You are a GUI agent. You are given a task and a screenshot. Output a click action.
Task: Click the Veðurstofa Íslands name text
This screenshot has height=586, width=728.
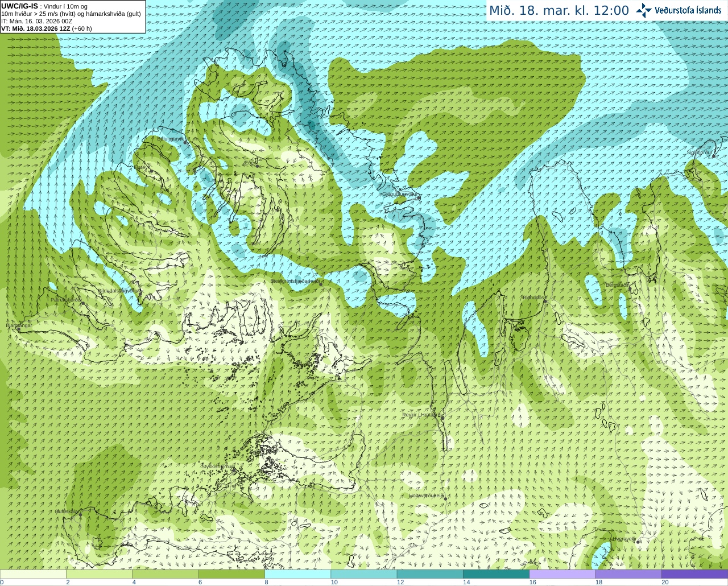click(688, 10)
